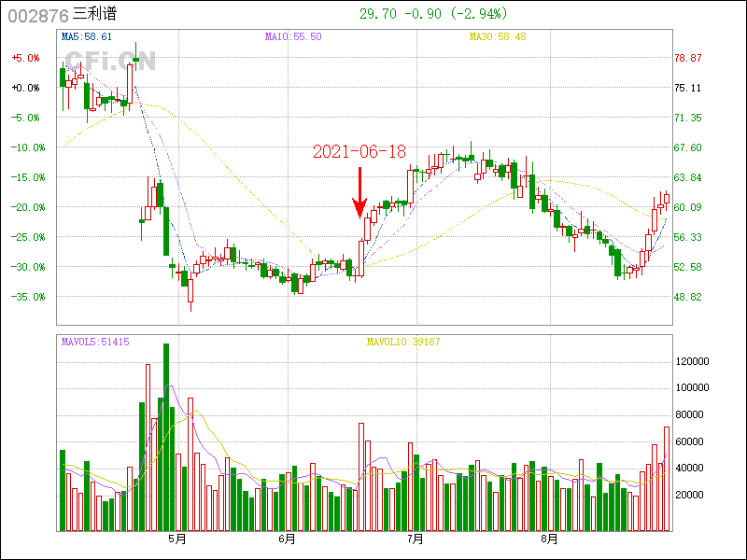
Task: Click the 7月 month axis label
Action: [x=416, y=539]
